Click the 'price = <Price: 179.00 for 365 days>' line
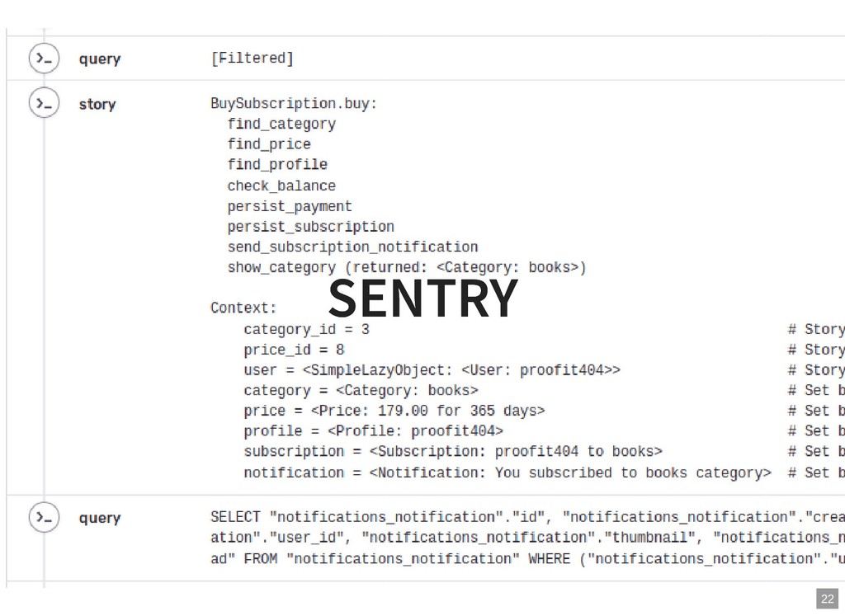The height and width of the screenshot is (616, 845). coord(394,411)
